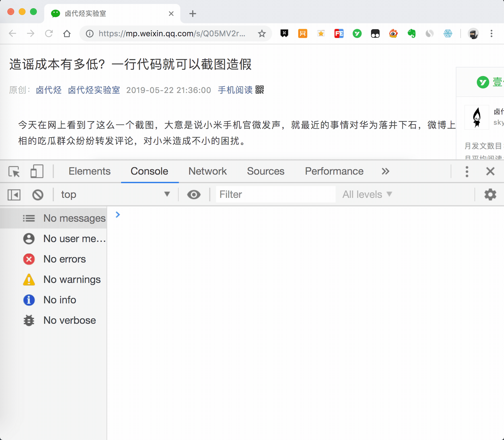Select the Console tab
The height and width of the screenshot is (440, 504).
[x=149, y=171]
